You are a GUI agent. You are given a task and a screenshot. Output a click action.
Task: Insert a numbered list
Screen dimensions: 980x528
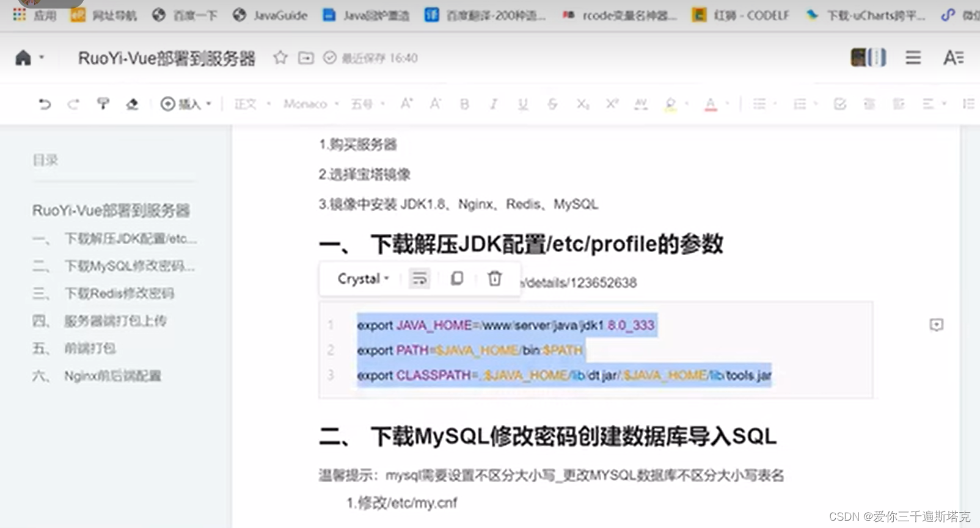[800, 104]
